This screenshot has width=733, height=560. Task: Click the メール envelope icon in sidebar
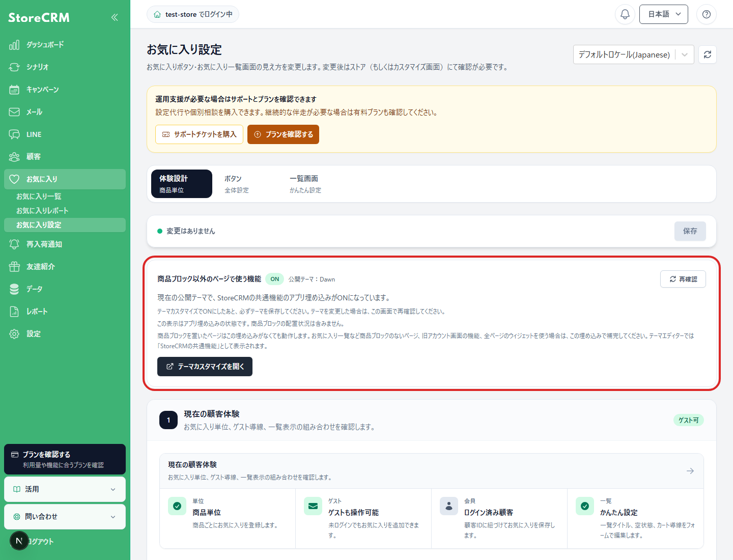click(14, 112)
